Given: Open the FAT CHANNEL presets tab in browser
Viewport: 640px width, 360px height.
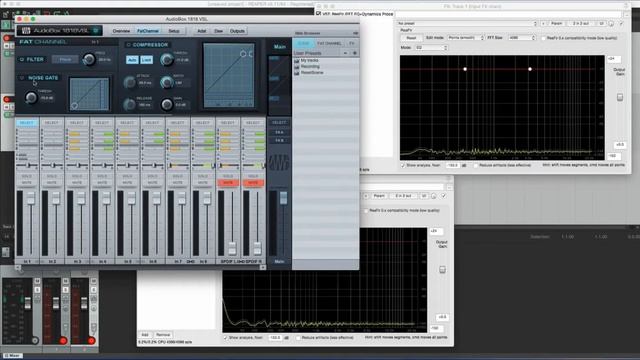Looking at the screenshot, I should (x=329, y=43).
